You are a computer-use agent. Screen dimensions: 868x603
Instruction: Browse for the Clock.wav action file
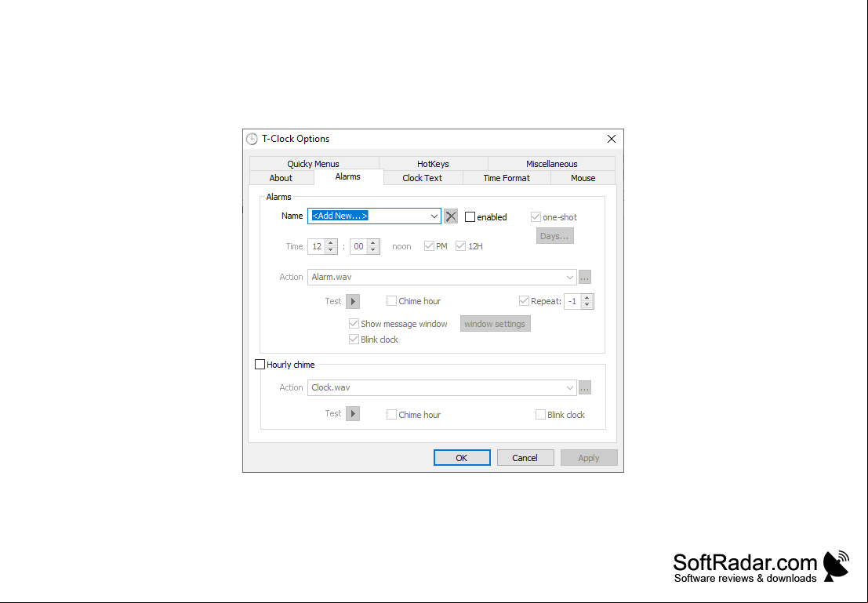click(585, 387)
